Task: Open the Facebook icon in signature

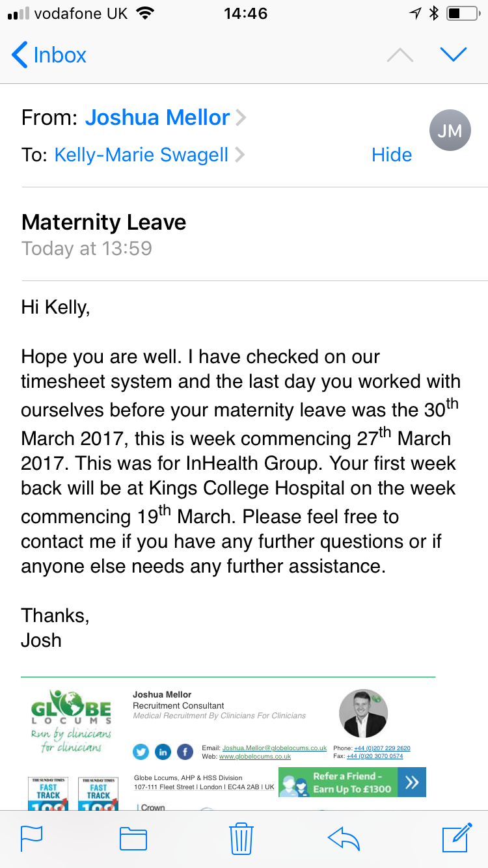Action: 185,752
